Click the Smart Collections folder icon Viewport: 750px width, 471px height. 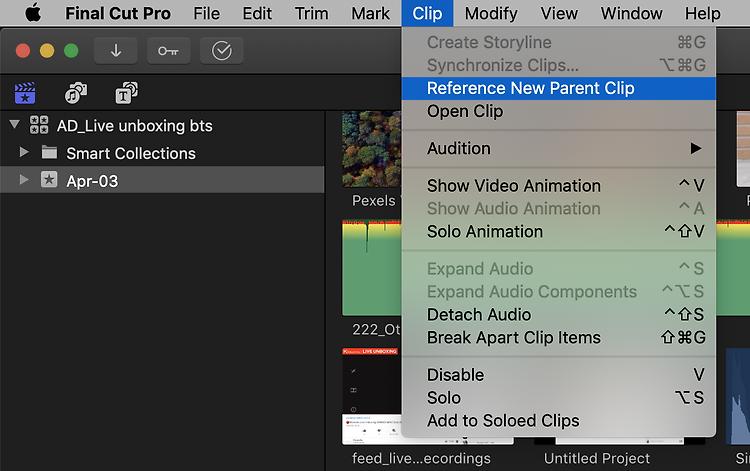(x=49, y=153)
